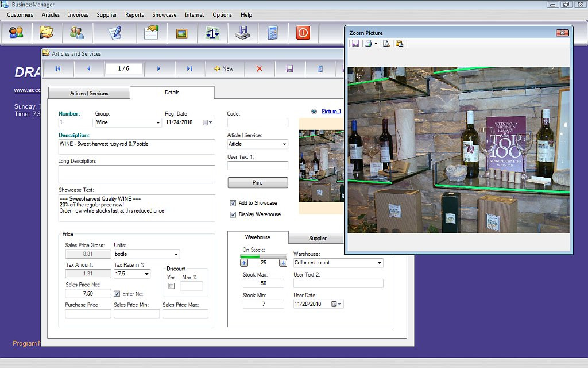Image resolution: width=588 pixels, height=368 pixels.
Task: Increase On Stock with the up arrow
Action: (x=244, y=263)
